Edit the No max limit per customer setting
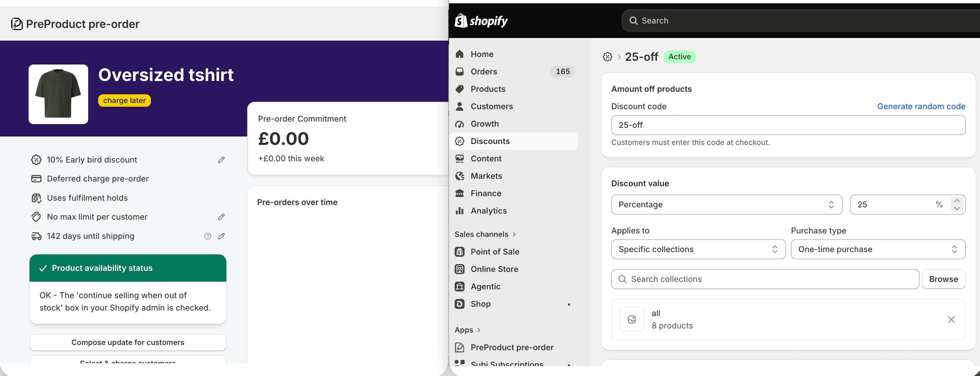Viewport: 980px width, 376px height. 221,217
